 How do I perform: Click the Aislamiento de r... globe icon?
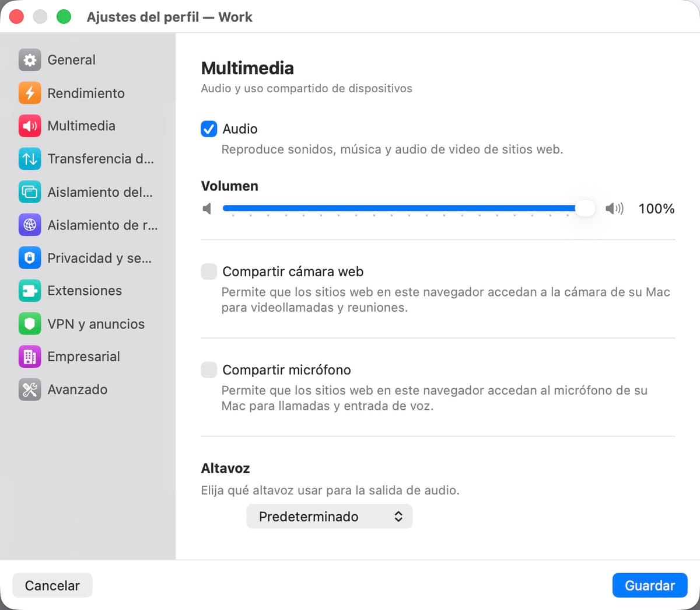click(30, 225)
